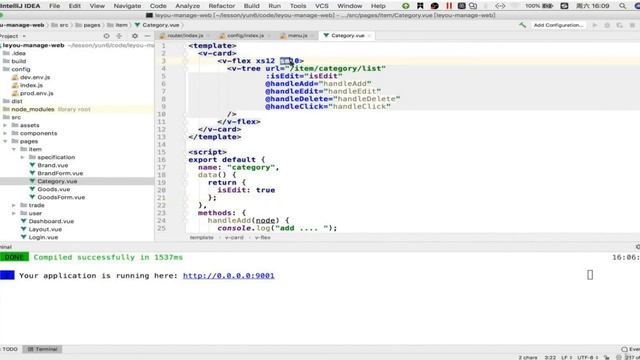Open the Refactor menu
This screenshot has width=640, height=360.
(222, 6)
